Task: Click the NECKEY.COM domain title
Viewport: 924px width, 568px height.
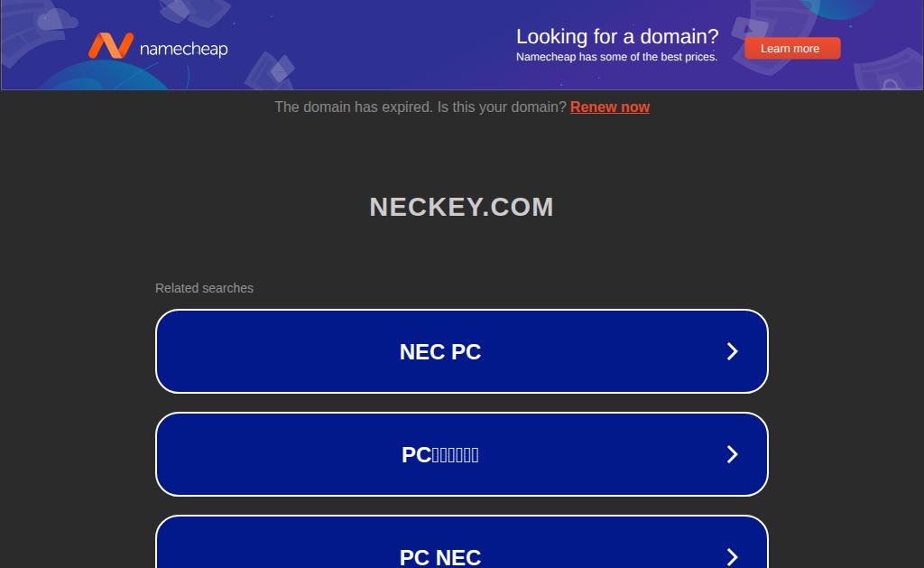Action: tap(461, 207)
